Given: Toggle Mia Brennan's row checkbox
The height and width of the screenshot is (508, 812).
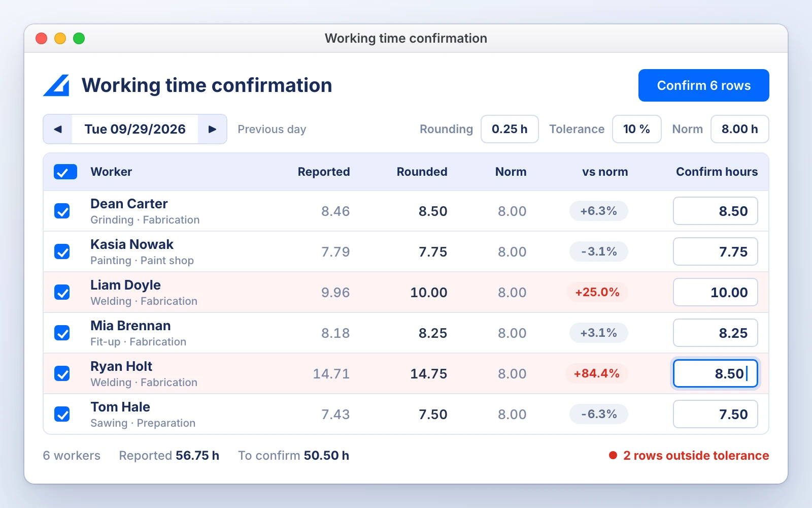Looking at the screenshot, I should (62, 333).
